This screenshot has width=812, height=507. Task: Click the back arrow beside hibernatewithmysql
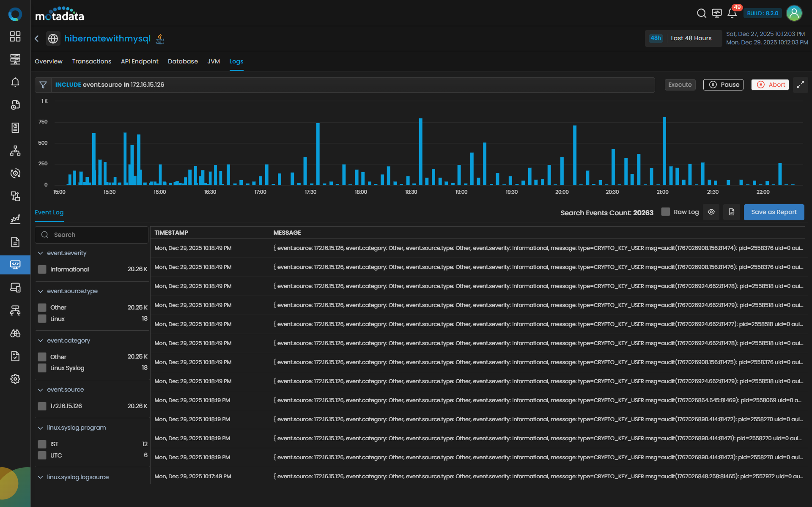pyautogui.click(x=37, y=38)
